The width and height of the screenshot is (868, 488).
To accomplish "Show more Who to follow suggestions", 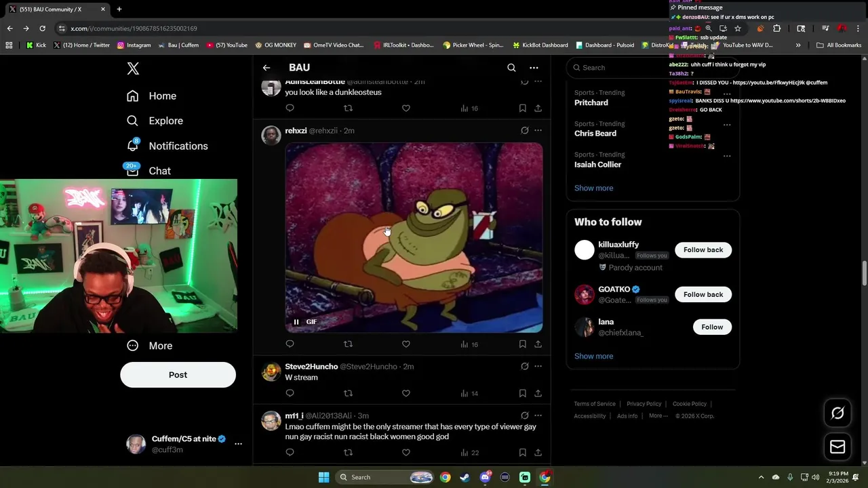I will (x=593, y=356).
